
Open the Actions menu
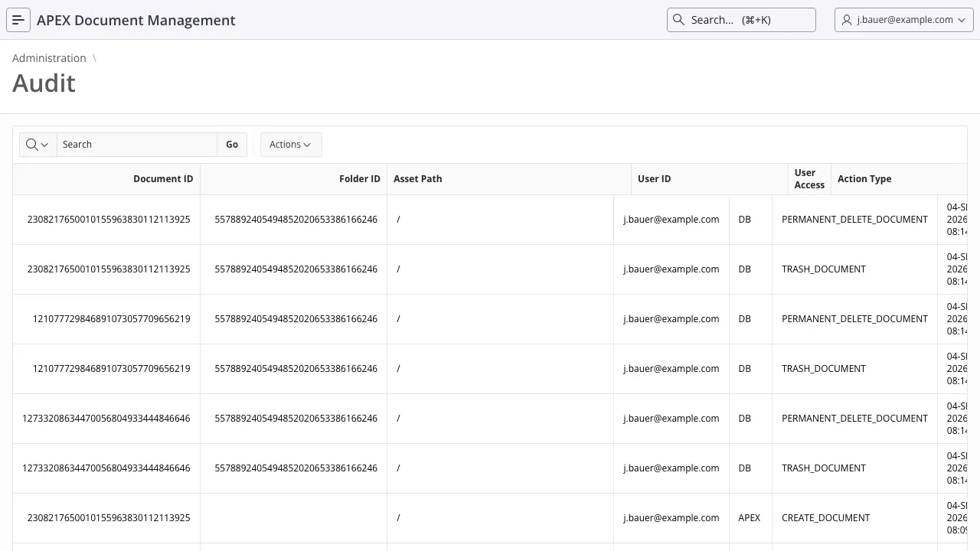pyautogui.click(x=291, y=145)
